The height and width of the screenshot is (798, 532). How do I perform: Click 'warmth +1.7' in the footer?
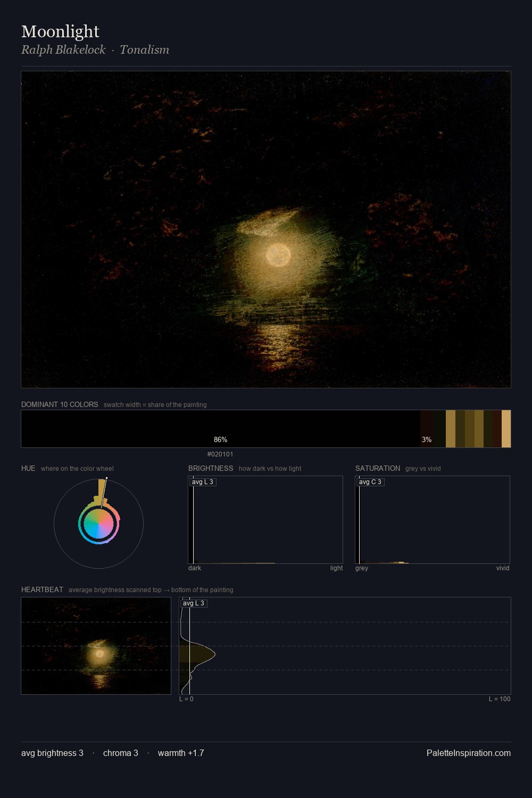(x=181, y=753)
